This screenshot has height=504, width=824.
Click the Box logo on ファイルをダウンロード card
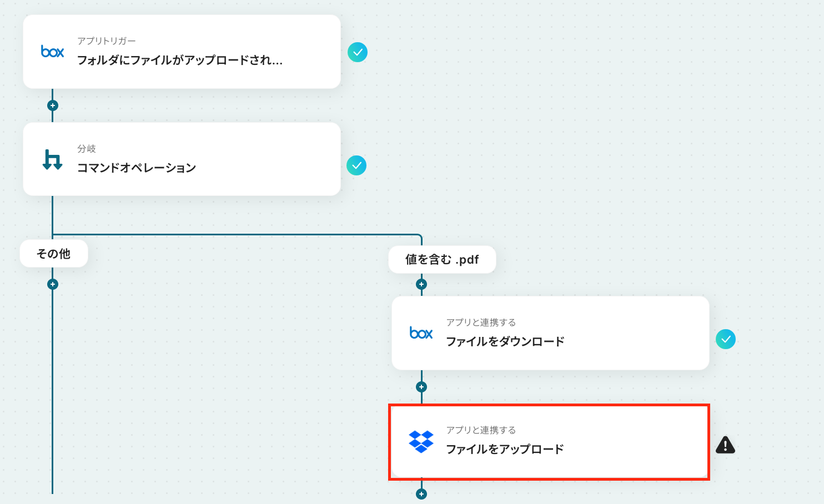tap(421, 333)
